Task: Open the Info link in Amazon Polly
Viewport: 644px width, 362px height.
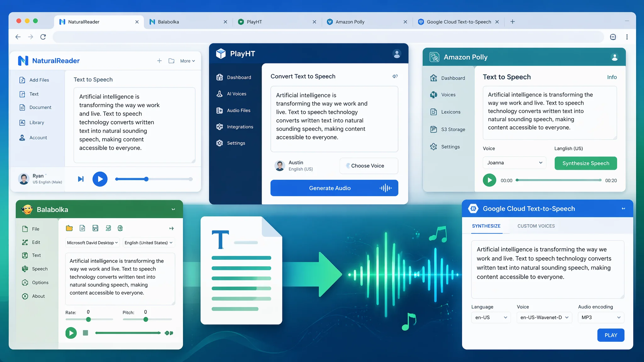Action: click(612, 77)
